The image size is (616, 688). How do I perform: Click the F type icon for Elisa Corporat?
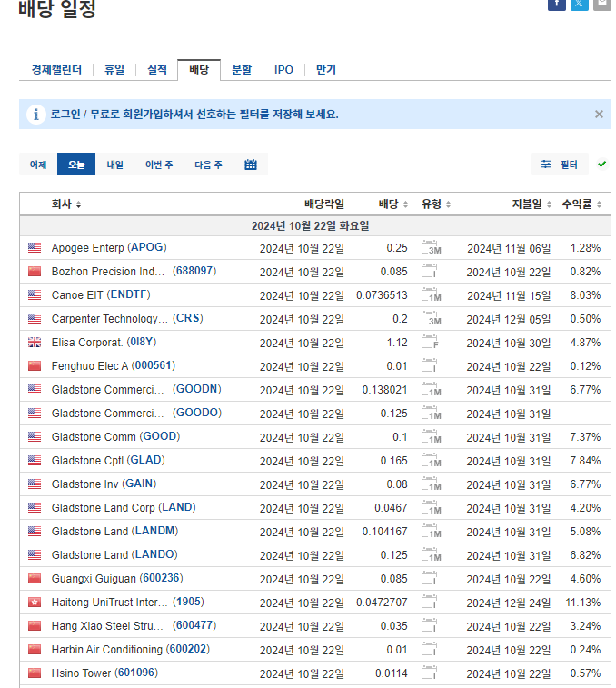pyautogui.click(x=430, y=343)
